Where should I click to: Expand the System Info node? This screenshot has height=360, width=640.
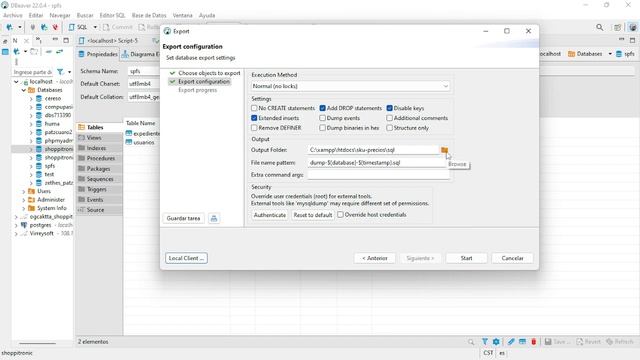point(24,208)
